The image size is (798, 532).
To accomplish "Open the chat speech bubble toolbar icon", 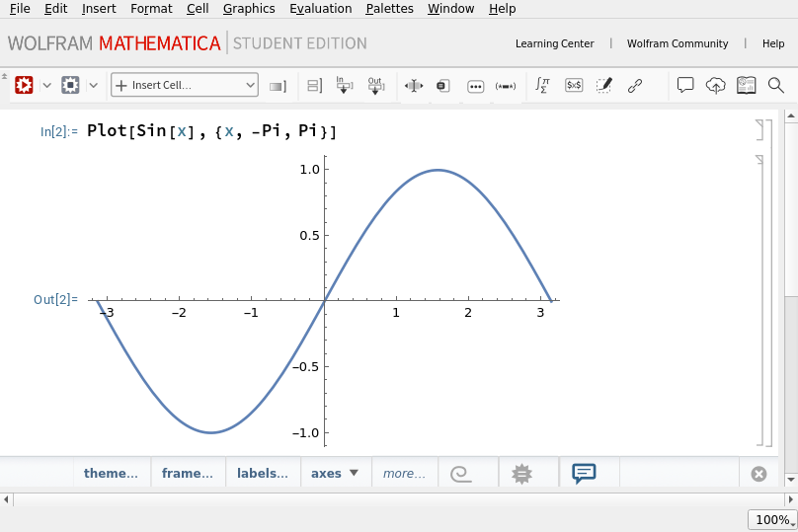I will pos(685,85).
